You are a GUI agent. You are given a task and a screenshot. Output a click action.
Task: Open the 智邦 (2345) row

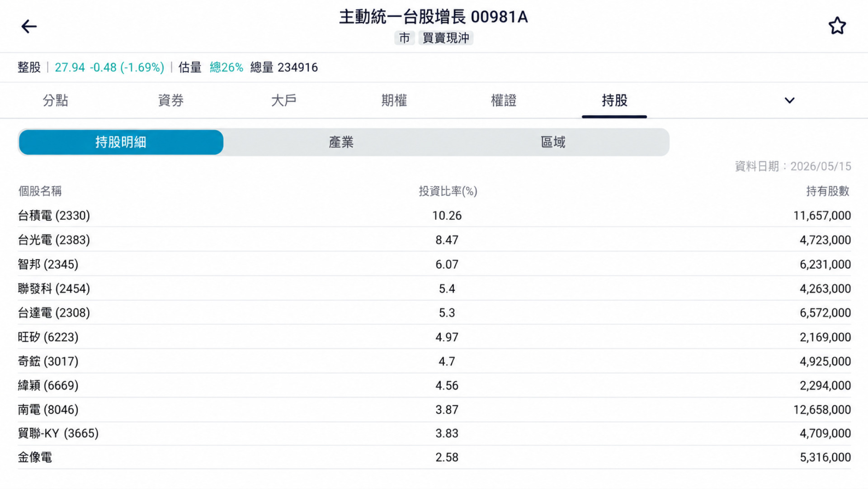434,264
